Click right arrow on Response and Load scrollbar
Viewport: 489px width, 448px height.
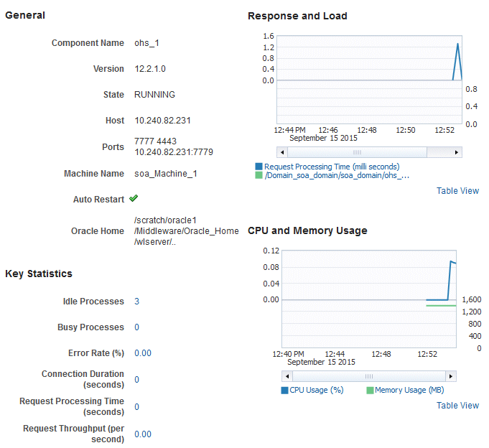pos(457,152)
